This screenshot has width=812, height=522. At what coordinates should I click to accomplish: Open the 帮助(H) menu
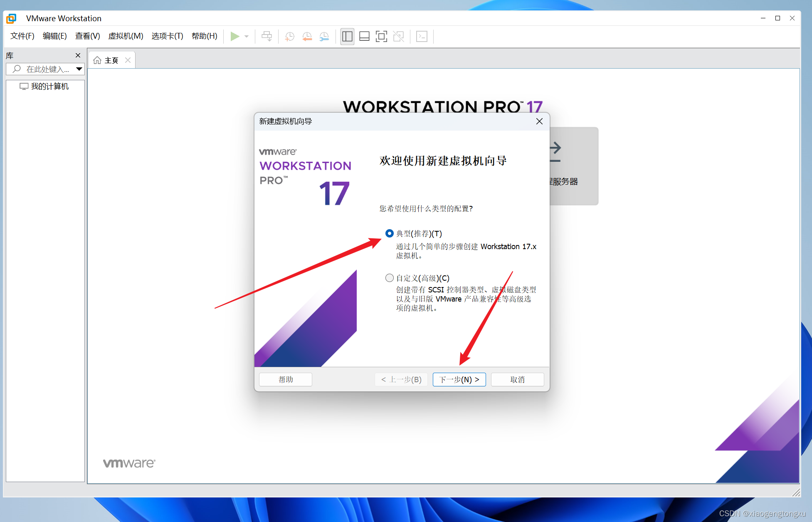(204, 36)
